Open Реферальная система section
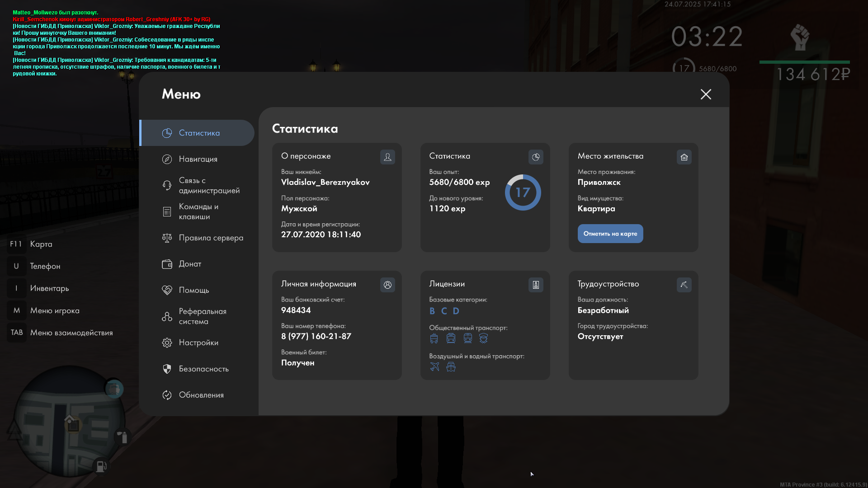 click(202, 316)
